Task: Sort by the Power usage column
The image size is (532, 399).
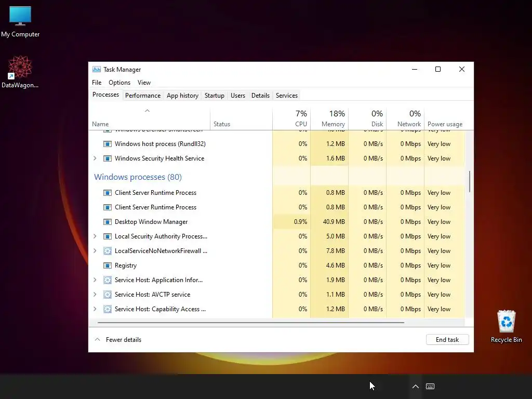Action: tap(445, 119)
